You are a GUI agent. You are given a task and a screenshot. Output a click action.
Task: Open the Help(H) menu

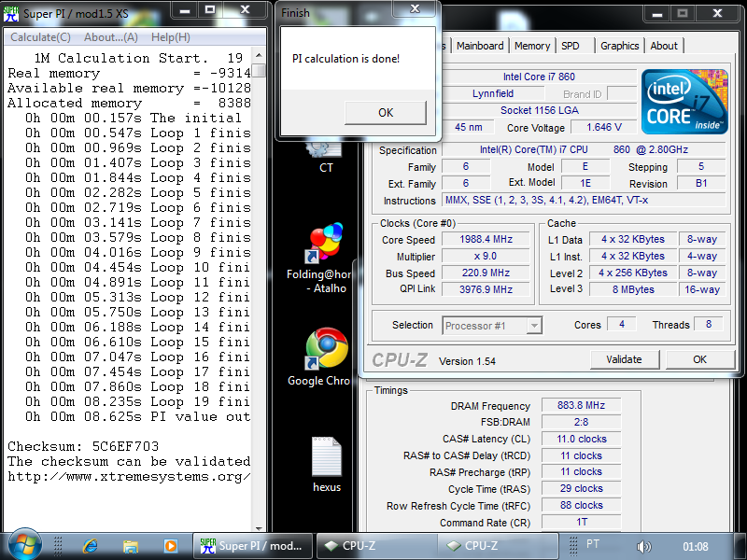171,37
